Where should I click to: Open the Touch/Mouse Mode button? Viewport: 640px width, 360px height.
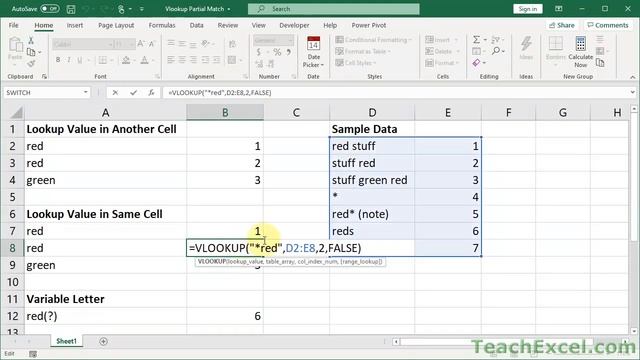click(122, 9)
